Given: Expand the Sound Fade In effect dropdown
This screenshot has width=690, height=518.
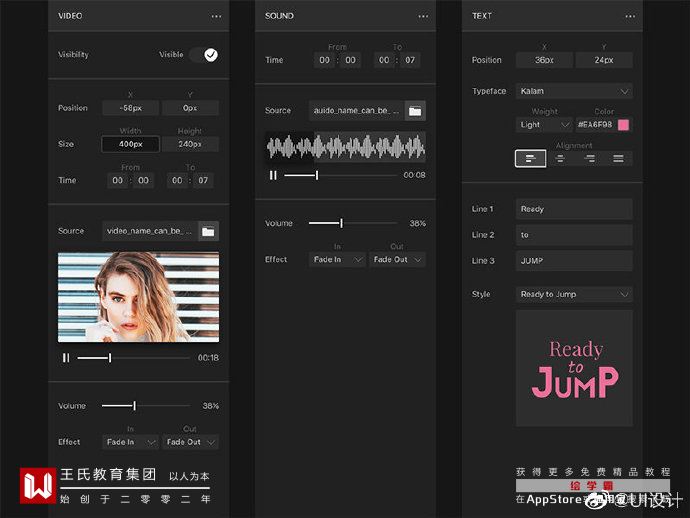Looking at the screenshot, I should coord(337,260).
